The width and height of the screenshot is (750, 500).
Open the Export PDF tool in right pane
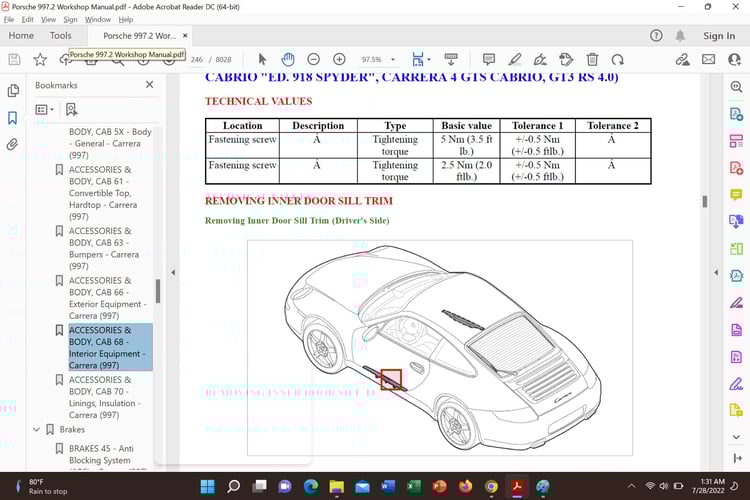(x=736, y=114)
